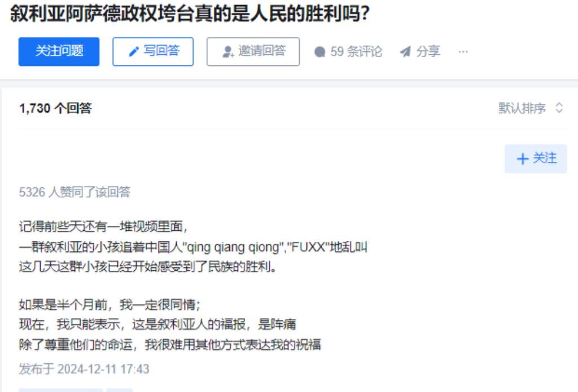Click the up-down sort arrows icon
The width and height of the screenshot is (578, 392).
(559, 108)
